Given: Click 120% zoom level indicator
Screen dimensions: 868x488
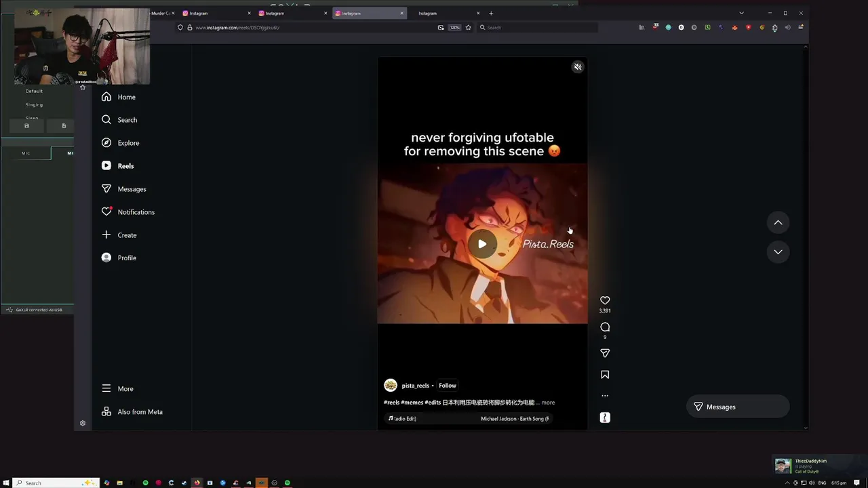Looking at the screenshot, I should tap(454, 28).
